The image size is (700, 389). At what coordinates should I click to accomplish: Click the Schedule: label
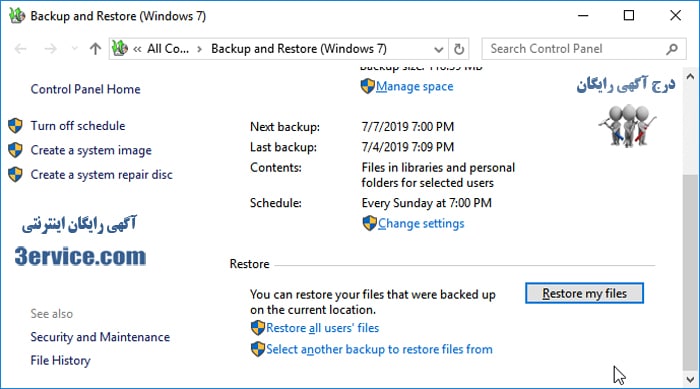tap(275, 203)
